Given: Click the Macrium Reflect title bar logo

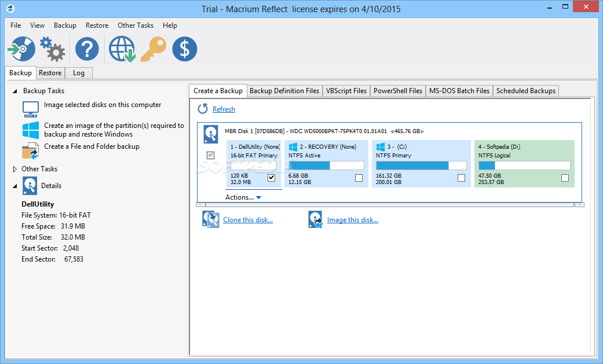Looking at the screenshot, I should pos(10,8).
